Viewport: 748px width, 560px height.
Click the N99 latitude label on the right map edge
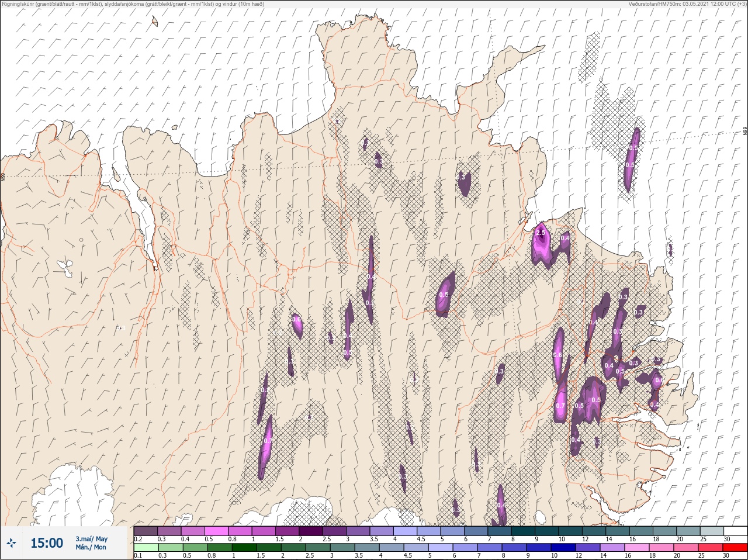click(745, 132)
